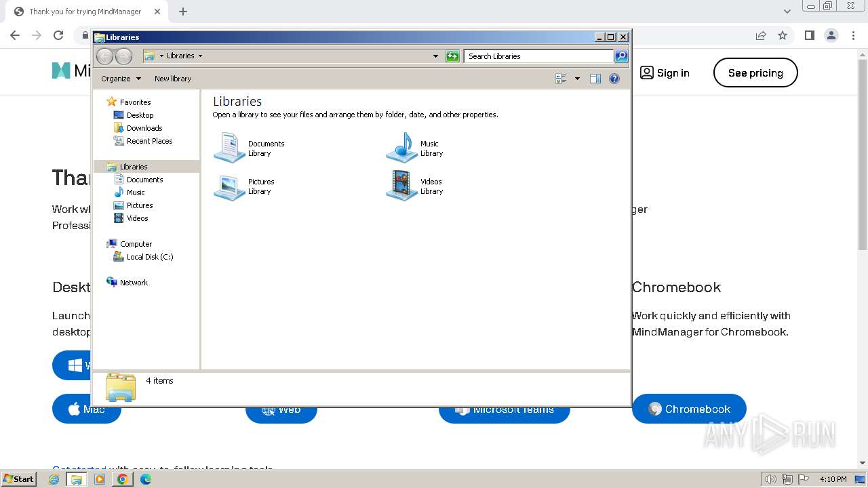The image size is (868, 488).
Task: Open Chrome profile avatar icon
Action: (831, 35)
